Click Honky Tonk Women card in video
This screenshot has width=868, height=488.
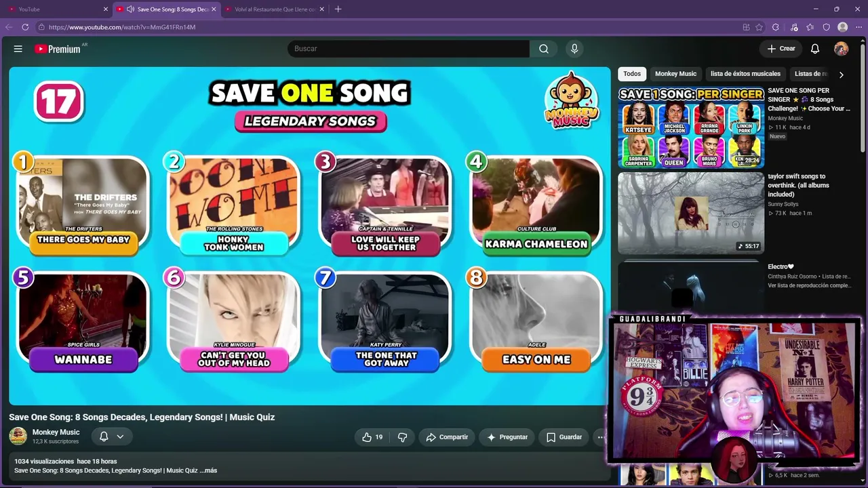pyautogui.click(x=233, y=206)
